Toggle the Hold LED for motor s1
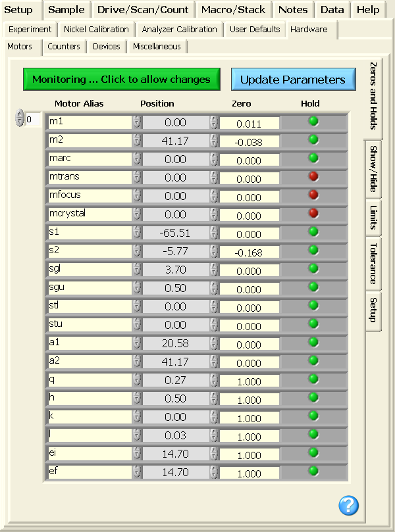 pyautogui.click(x=313, y=231)
